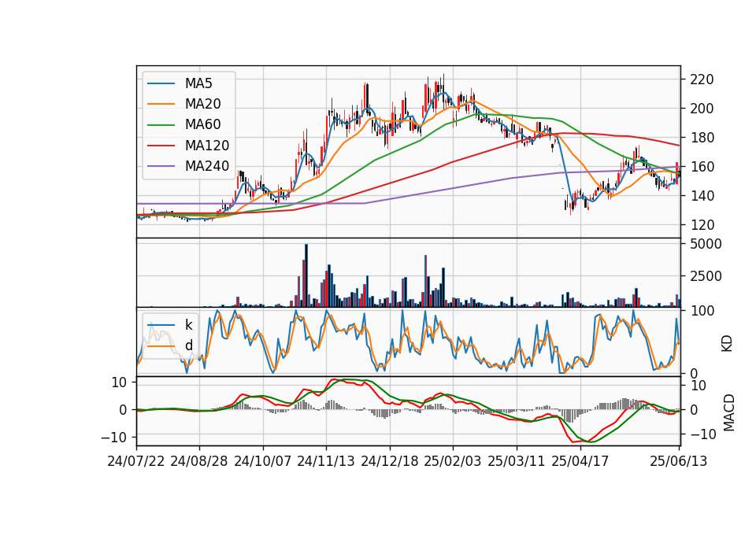Click the 24/10/07 date axis label
The height and width of the screenshot is (543, 756).
click(x=263, y=461)
